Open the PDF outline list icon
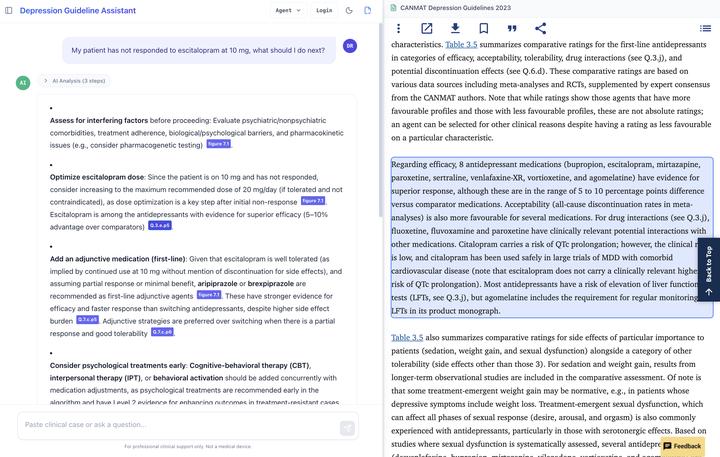Image resolution: width=720 pixels, height=457 pixels. point(705,29)
